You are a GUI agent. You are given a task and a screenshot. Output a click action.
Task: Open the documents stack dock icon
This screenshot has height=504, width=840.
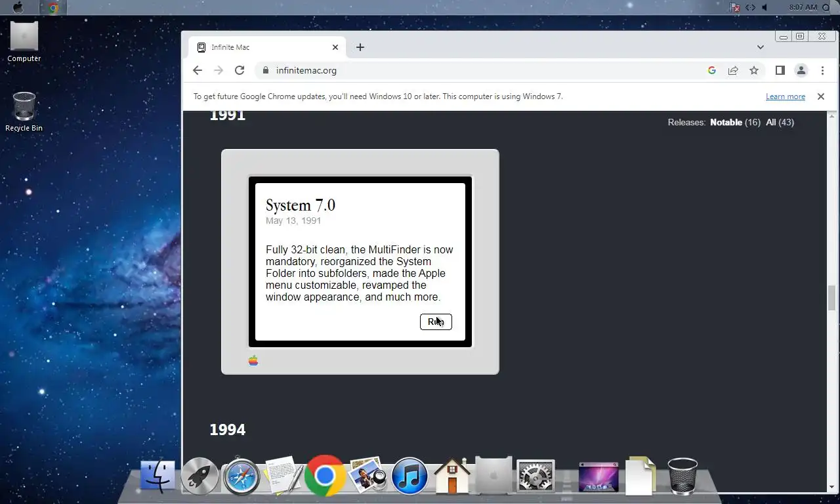[640, 476]
